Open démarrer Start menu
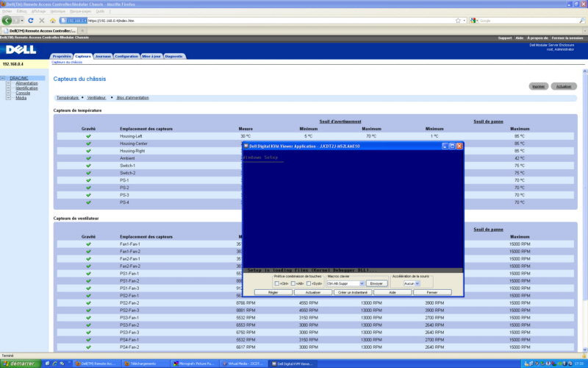 coord(21,364)
